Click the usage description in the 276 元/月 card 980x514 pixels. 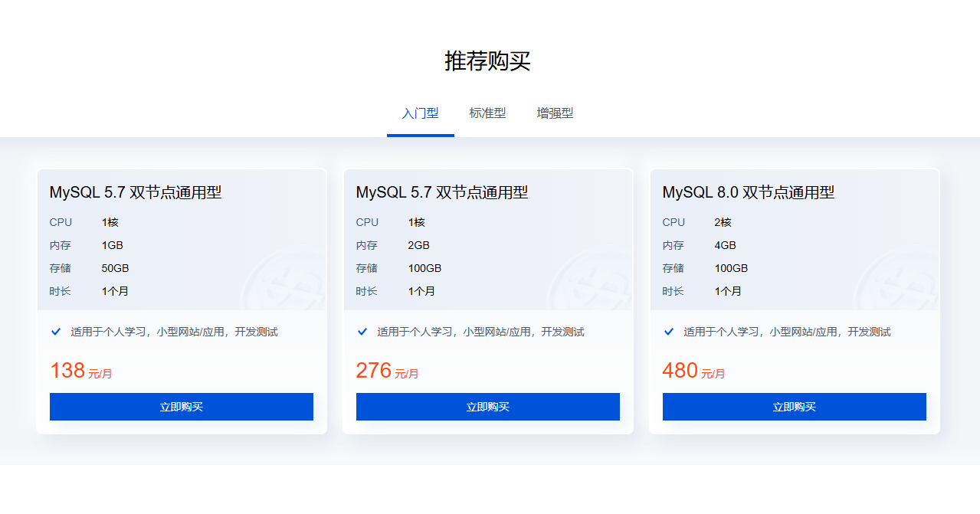(x=481, y=332)
